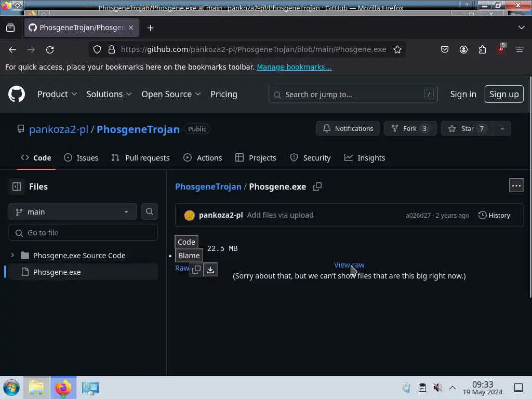Click the Sign up button
The width and height of the screenshot is (532, 399).
point(504,95)
